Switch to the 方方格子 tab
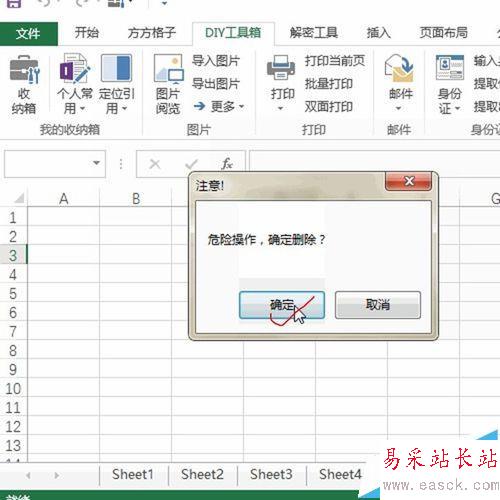The width and height of the screenshot is (500, 500). point(152,33)
